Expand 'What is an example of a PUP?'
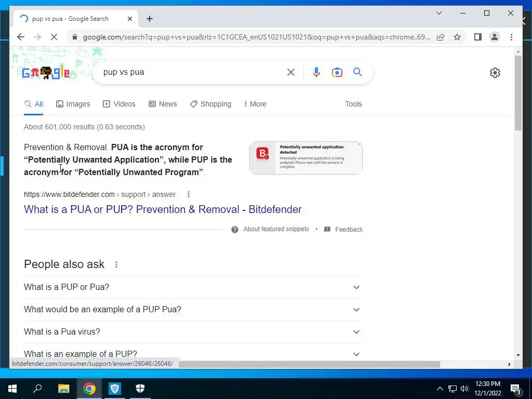This screenshot has height=399, width=532. (x=193, y=354)
